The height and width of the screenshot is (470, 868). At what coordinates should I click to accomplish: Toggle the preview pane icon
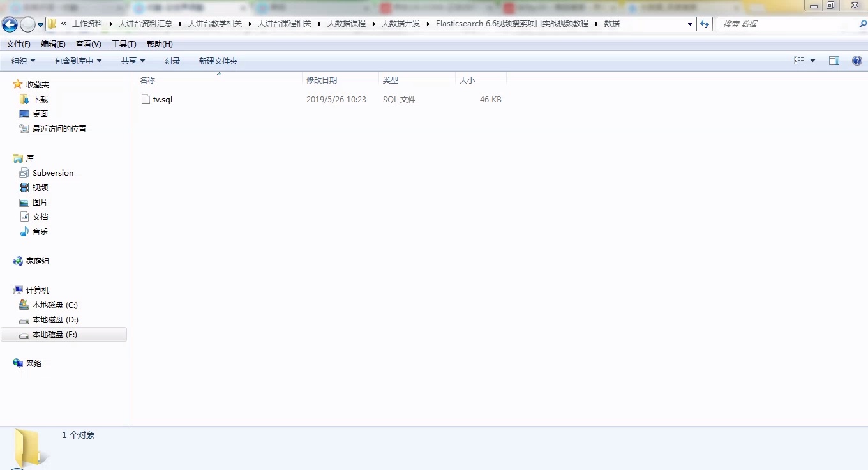point(834,61)
